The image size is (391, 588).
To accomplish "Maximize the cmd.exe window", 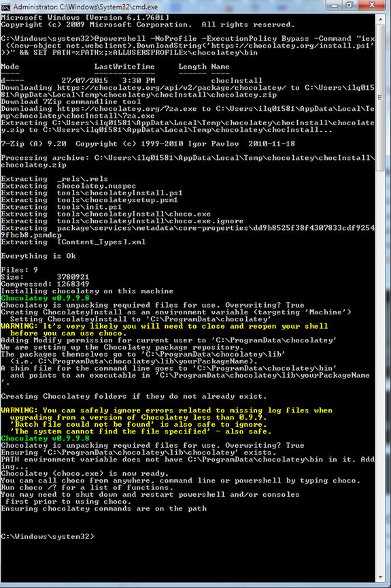I will (x=350, y=5).
